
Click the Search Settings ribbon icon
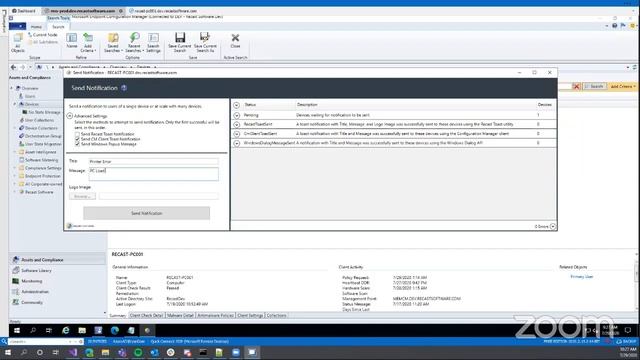(x=153, y=42)
